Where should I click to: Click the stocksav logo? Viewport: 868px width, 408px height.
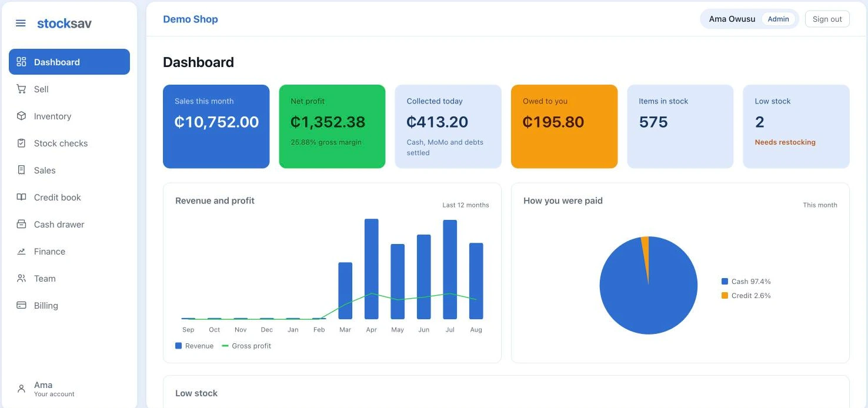click(64, 24)
